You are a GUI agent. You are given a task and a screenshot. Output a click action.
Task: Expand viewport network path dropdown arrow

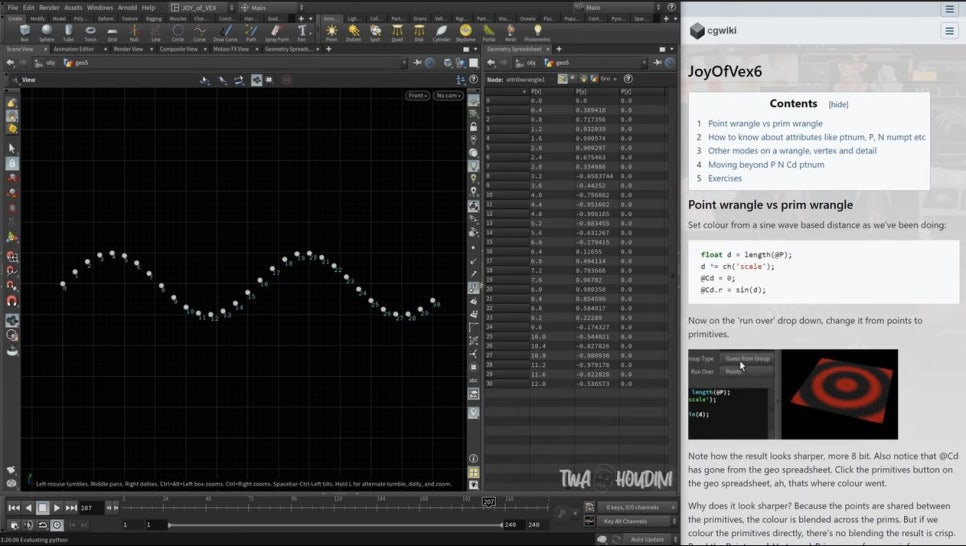(x=404, y=63)
